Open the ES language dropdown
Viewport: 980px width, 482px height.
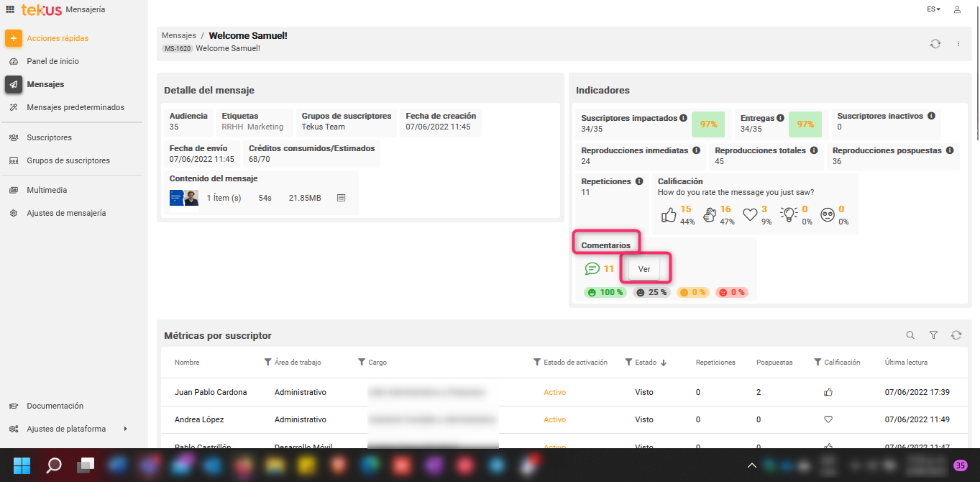[933, 9]
